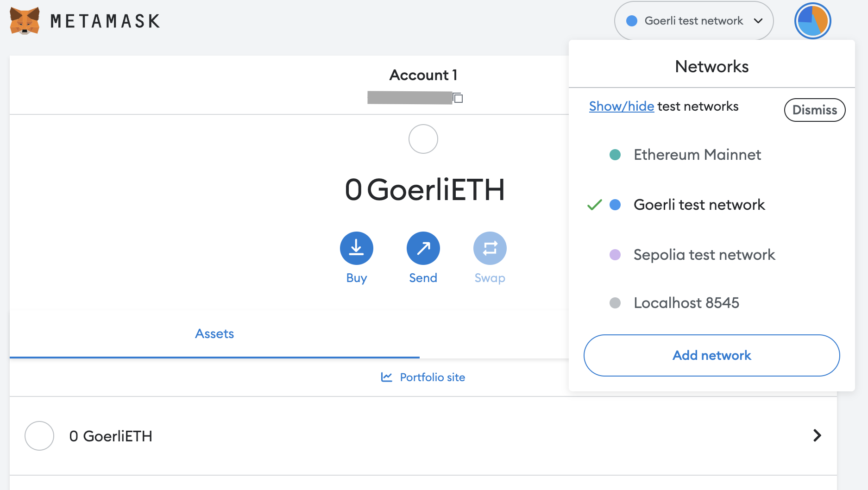Screen dimensions: 868x490
Task: Switch to the Assets tab
Action: (x=214, y=334)
